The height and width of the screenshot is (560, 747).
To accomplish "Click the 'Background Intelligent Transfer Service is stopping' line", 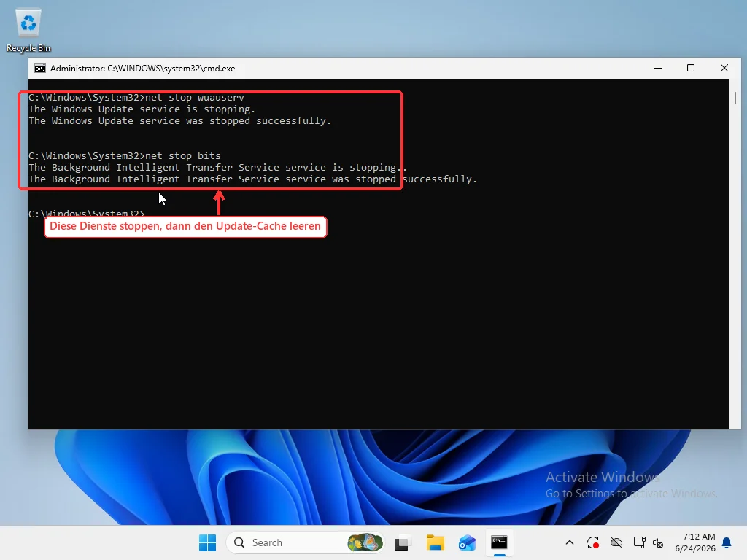I will (x=217, y=167).
